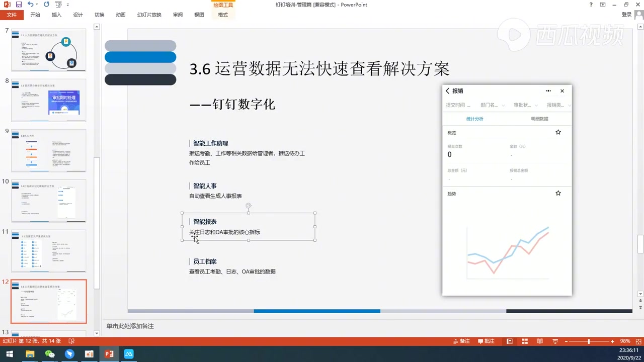Switch to Normal view icon
This screenshot has width=644, height=362.
coord(510,341)
